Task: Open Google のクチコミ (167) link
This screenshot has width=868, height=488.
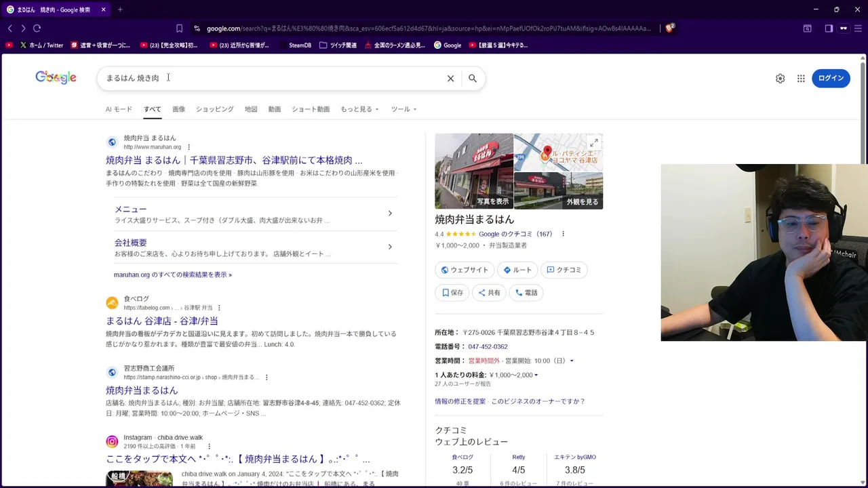Action: coord(515,234)
